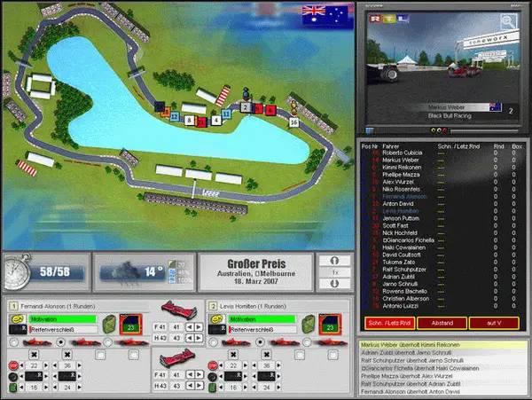
Task: Click the upper red front wing icon
Action: tap(180, 309)
